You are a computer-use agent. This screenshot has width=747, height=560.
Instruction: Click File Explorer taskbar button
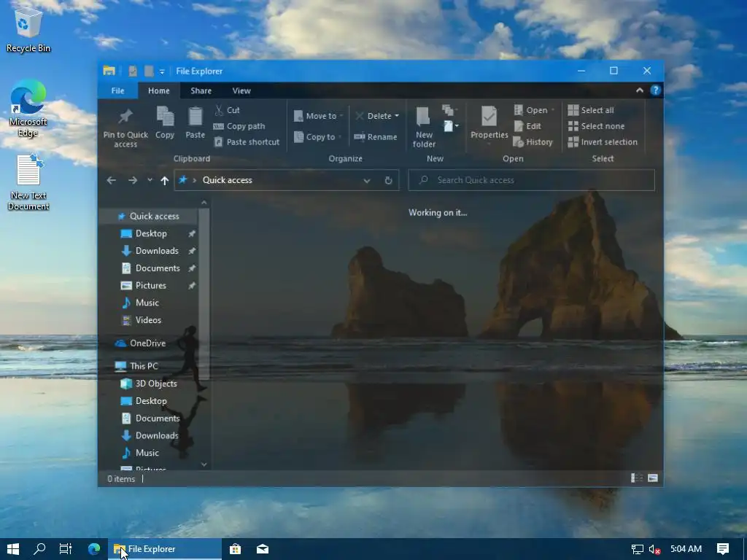coord(166,549)
